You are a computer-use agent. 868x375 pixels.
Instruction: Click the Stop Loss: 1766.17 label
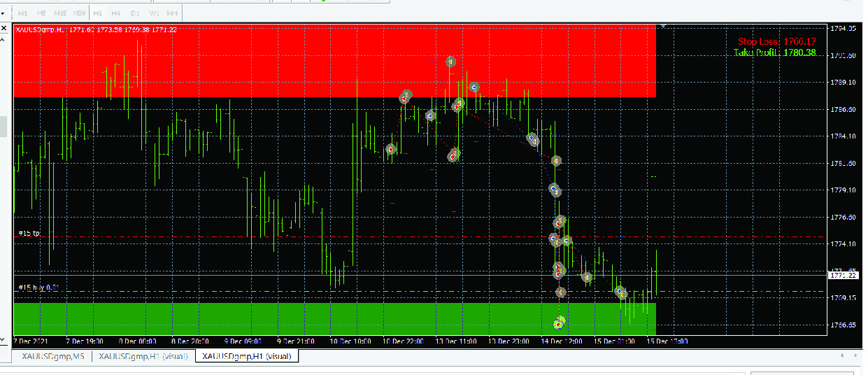coord(777,42)
